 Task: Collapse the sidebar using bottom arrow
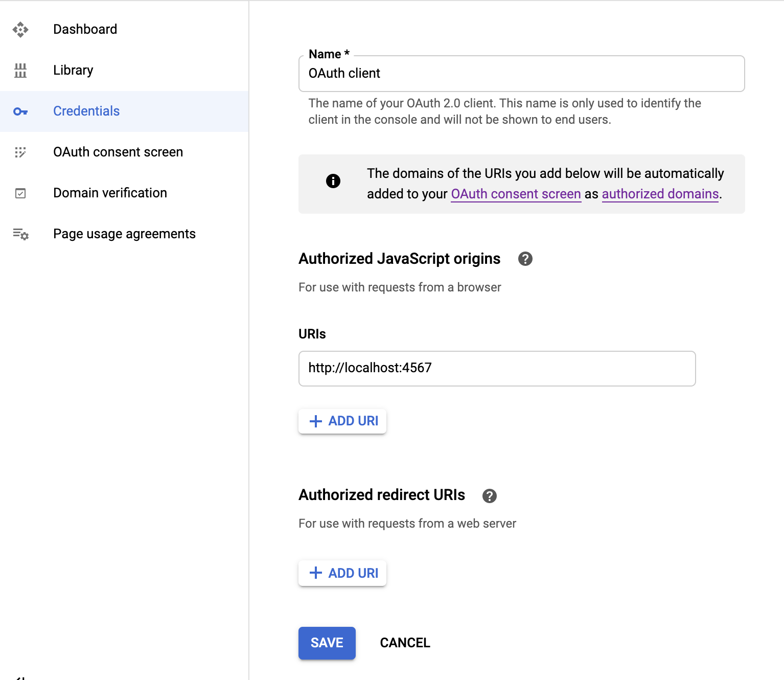[20, 677]
